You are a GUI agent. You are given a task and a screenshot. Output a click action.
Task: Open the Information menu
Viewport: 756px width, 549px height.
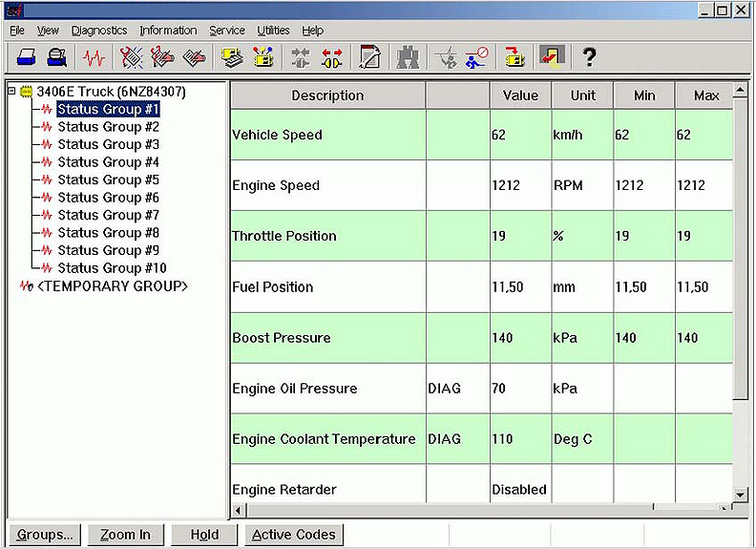(x=168, y=31)
